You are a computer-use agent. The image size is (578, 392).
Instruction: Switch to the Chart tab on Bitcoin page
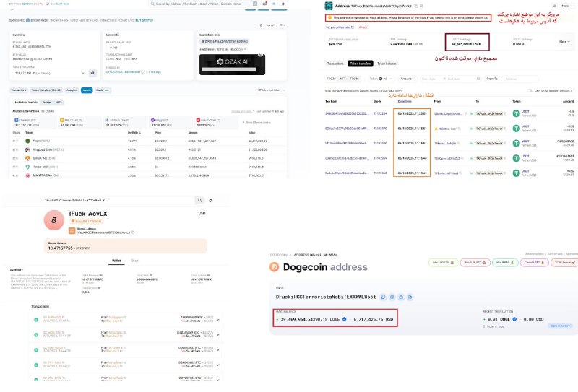click(134, 261)
